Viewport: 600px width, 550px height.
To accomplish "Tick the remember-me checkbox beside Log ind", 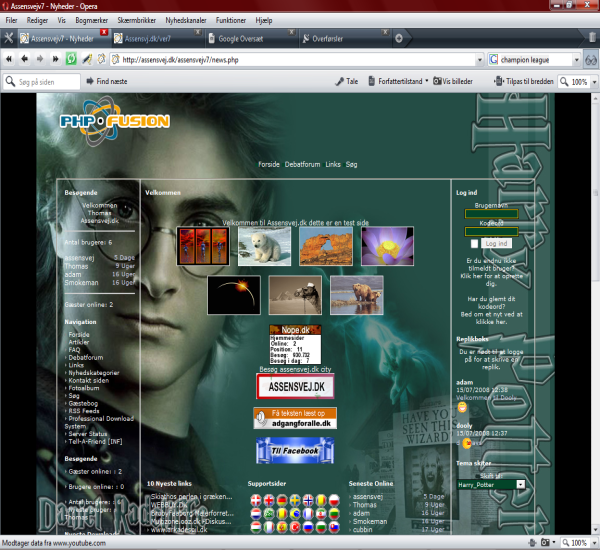I will click(474, 243).
